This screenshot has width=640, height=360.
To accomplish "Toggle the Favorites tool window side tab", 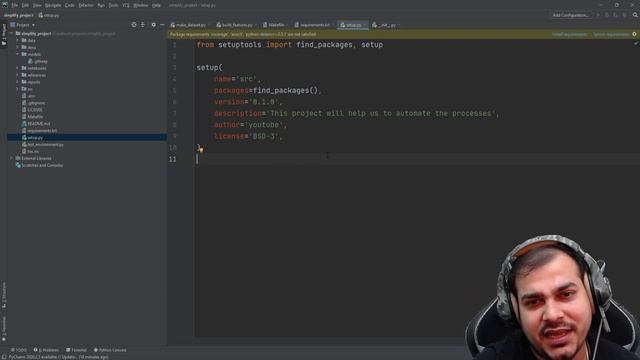I will [x=4, y=329].
